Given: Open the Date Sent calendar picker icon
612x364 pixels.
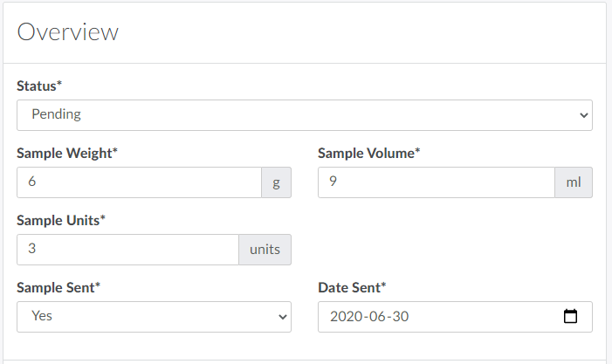Looking at the screenshot, I should (x=571, y=317).
